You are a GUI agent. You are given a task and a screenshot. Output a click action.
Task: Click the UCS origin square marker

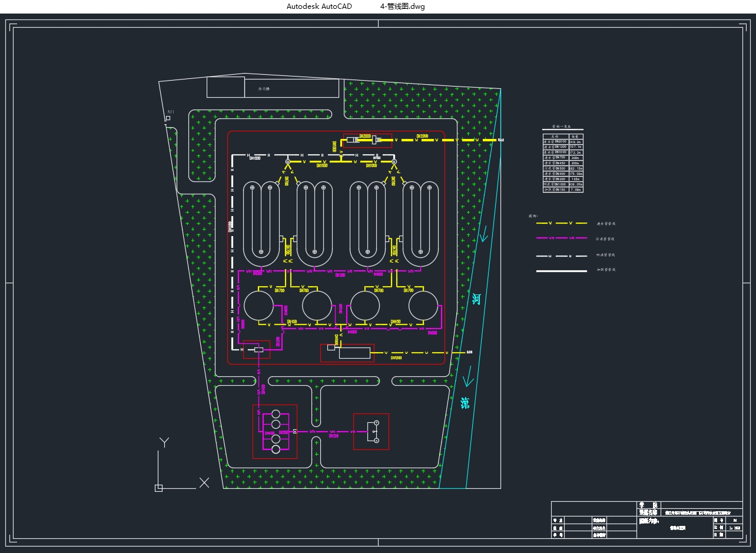(158, 488)
